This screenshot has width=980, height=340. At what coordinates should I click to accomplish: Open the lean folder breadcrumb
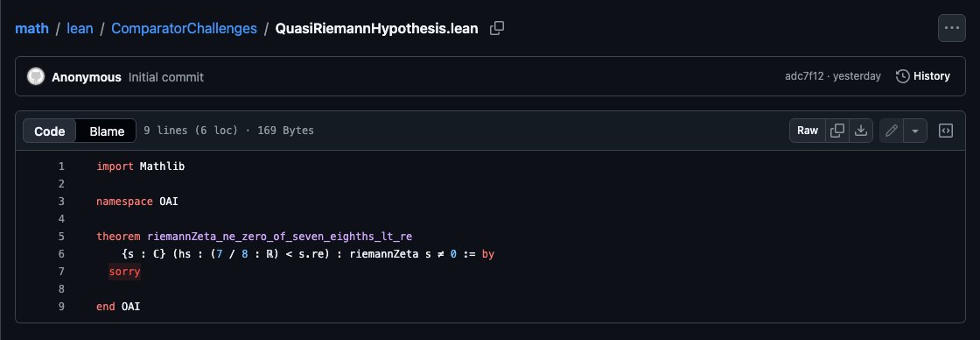(80, 28)
